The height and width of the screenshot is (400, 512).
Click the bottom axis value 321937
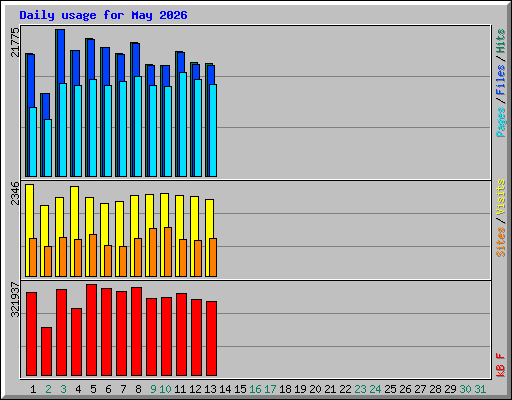15,299
